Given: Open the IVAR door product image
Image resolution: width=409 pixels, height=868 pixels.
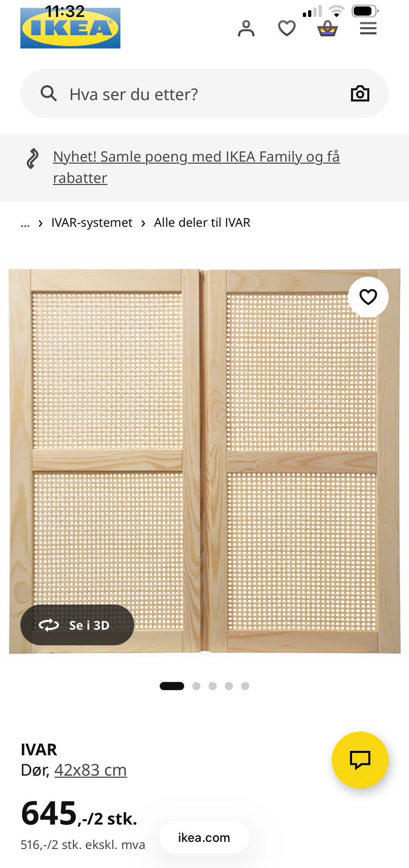Looking at the screenshot, I should click(x=204, y=461).
